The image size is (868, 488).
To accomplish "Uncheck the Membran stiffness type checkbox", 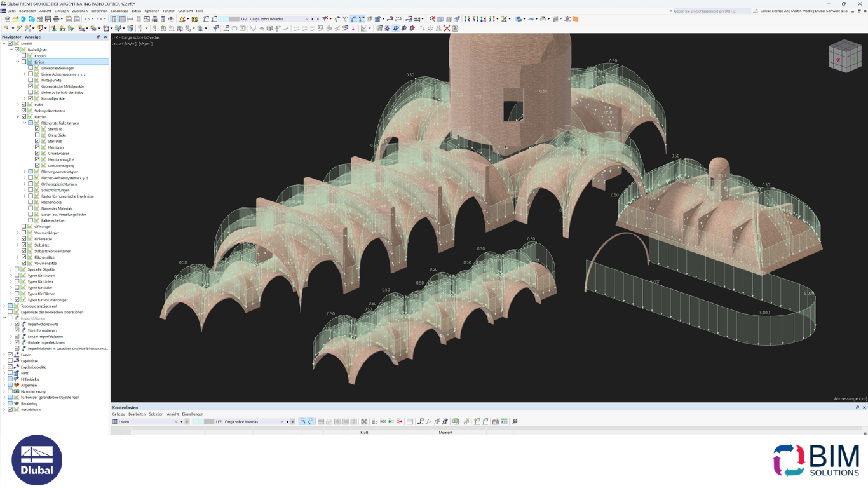I will 37,147.
